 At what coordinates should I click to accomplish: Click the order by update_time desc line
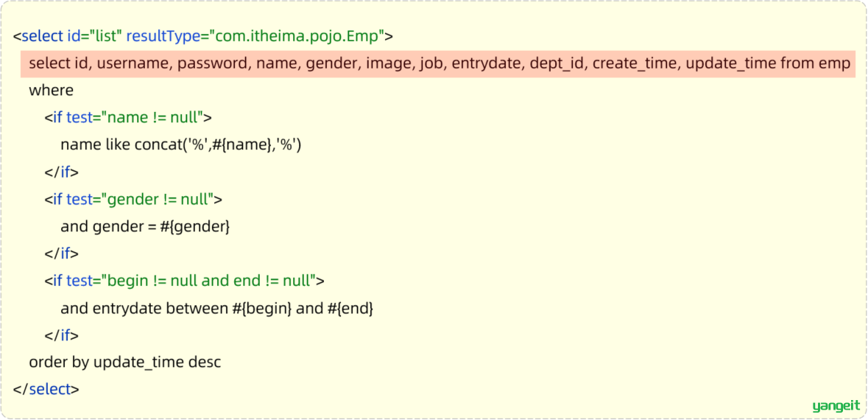click(125, 363)
